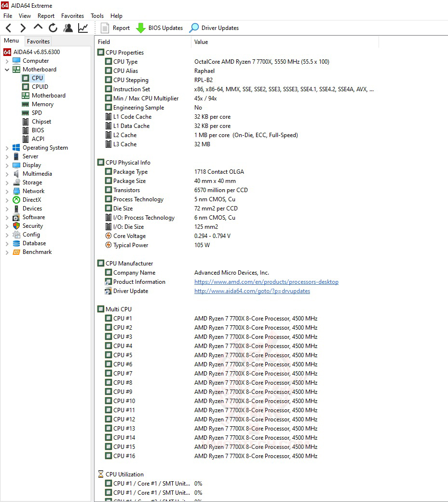Click the Field column header
448x502 pixels.
pyautogui.click(x=143, y=42)
